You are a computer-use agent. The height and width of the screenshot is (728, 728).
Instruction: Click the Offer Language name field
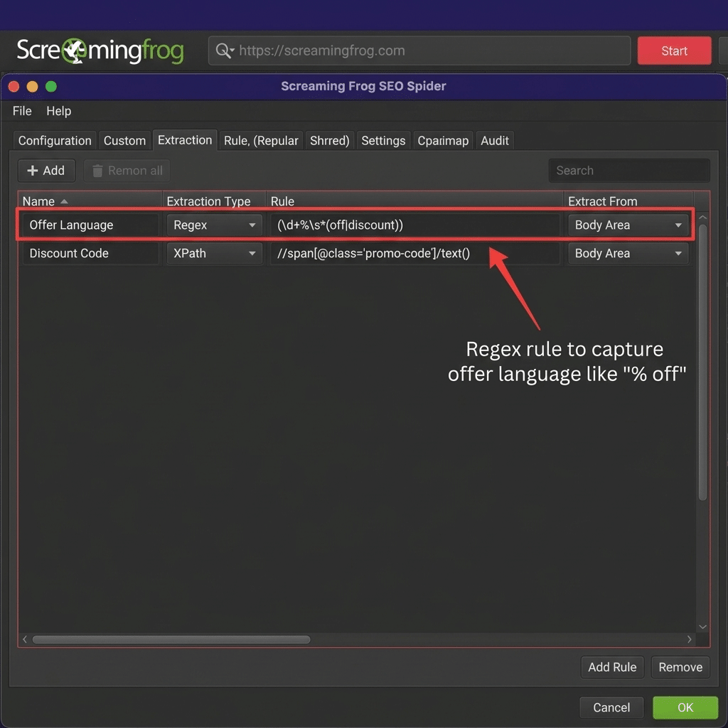pyautogui.click(x=90, y=225)
